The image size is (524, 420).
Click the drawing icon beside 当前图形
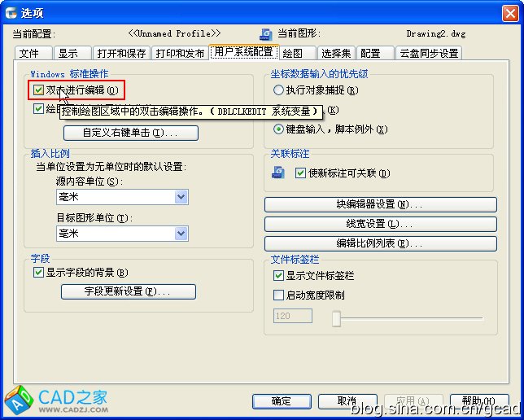click(265, 34)
